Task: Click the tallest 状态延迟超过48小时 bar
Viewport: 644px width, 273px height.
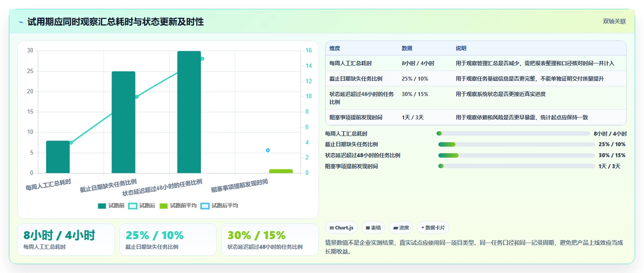Action: click(x=189, y=112)
